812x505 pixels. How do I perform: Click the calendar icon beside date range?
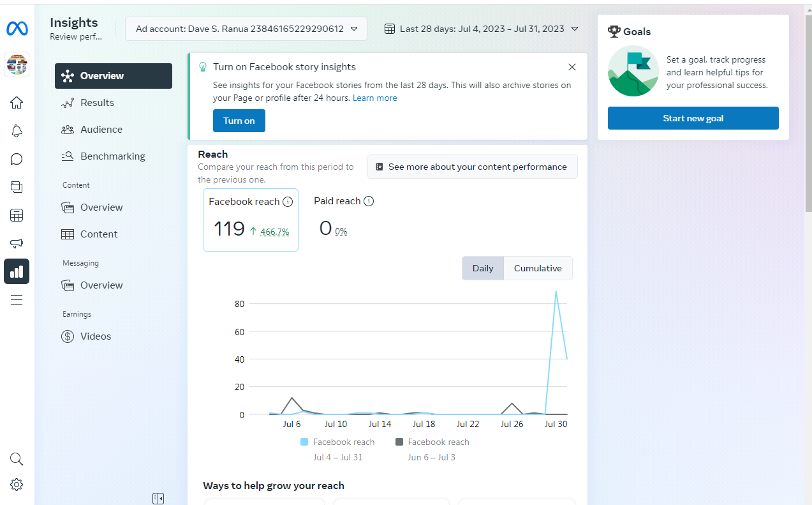[390, 29]
